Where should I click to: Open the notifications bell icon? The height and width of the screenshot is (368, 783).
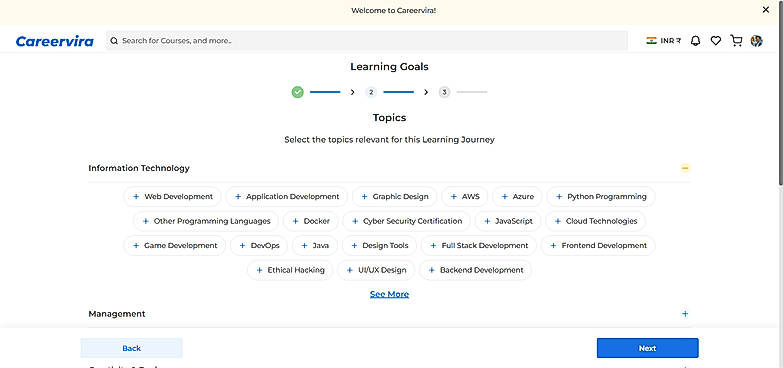pyautogui.click(x=695, y=41)
